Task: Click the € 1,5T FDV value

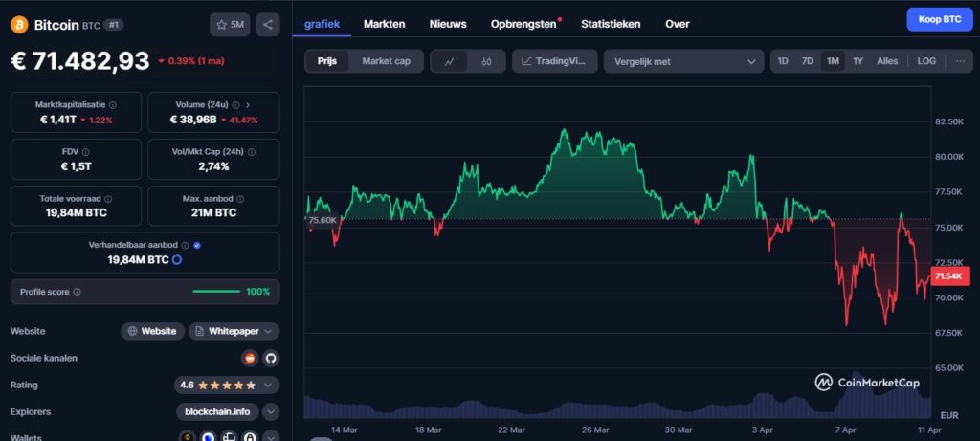Action: click(x=77, y=166)
